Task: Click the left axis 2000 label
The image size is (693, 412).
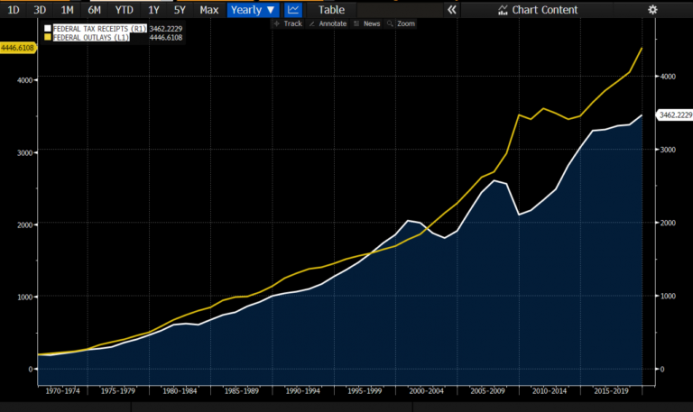Action: coord(25,225)
